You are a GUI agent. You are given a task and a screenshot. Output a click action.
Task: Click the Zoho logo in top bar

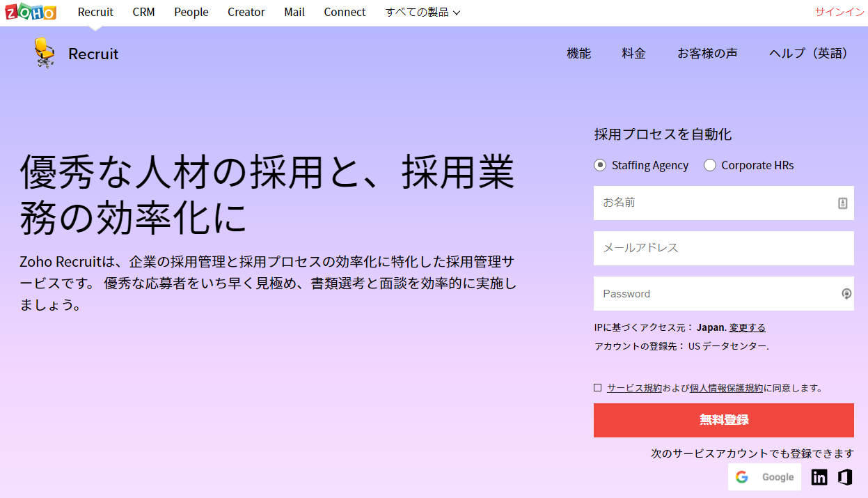31,12
